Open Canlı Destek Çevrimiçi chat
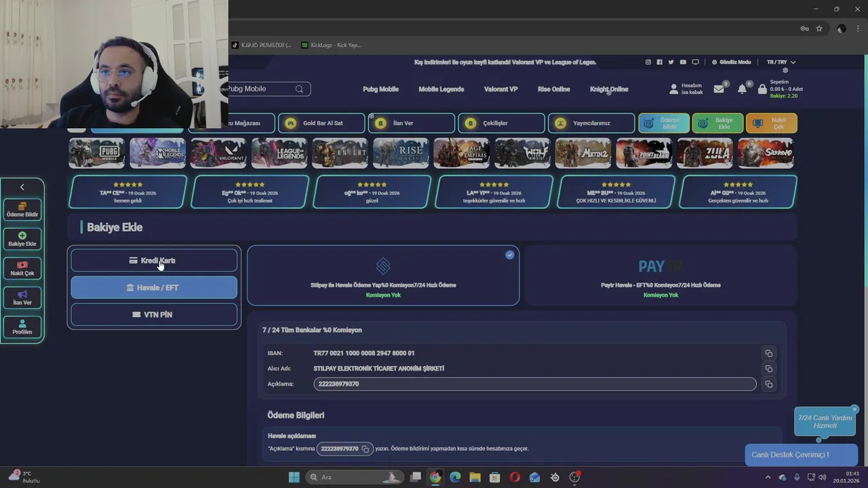 point(801,455)
